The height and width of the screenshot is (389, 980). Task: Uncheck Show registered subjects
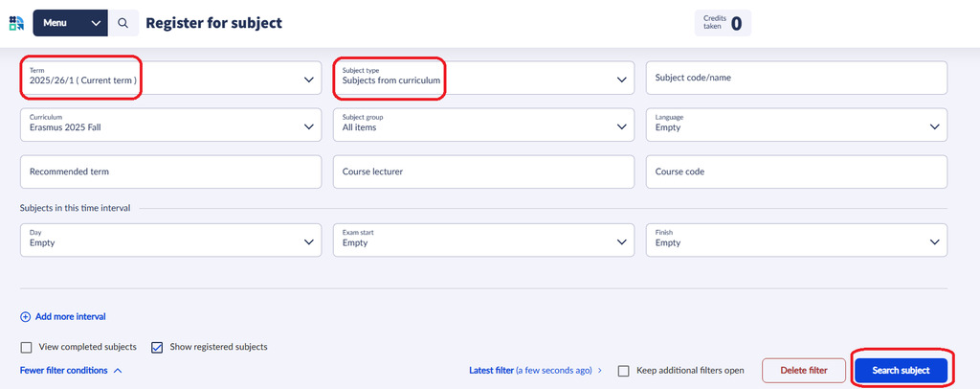click(x=157, y=347)
